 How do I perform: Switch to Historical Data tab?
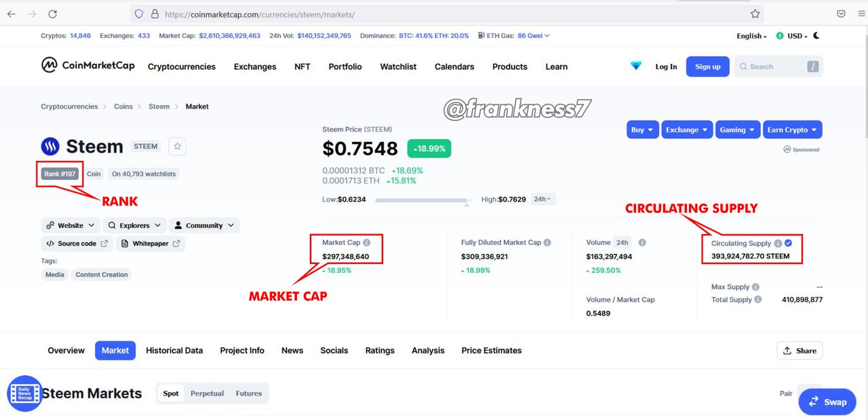(174, 350)
